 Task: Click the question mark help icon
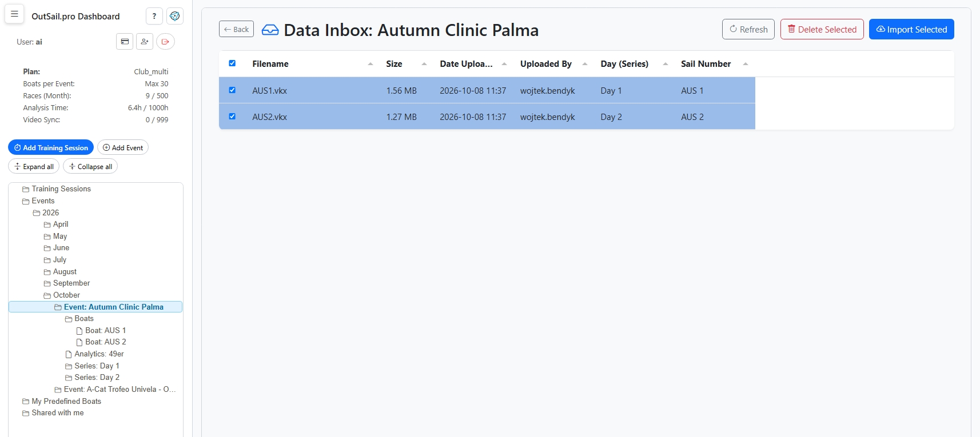tap(154, 16)
